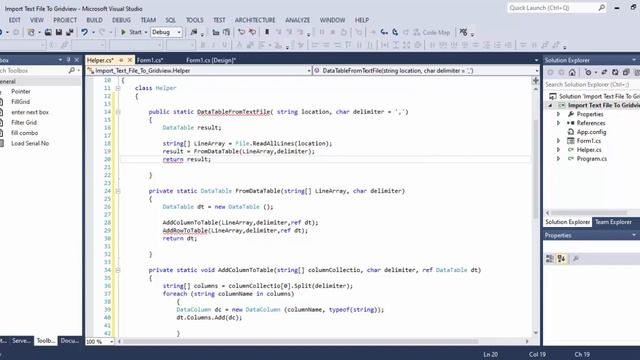The height and width of the screenshot is (360, 640).
Task: Collapse the FromDataTable method outline
Action: point(118,191)
